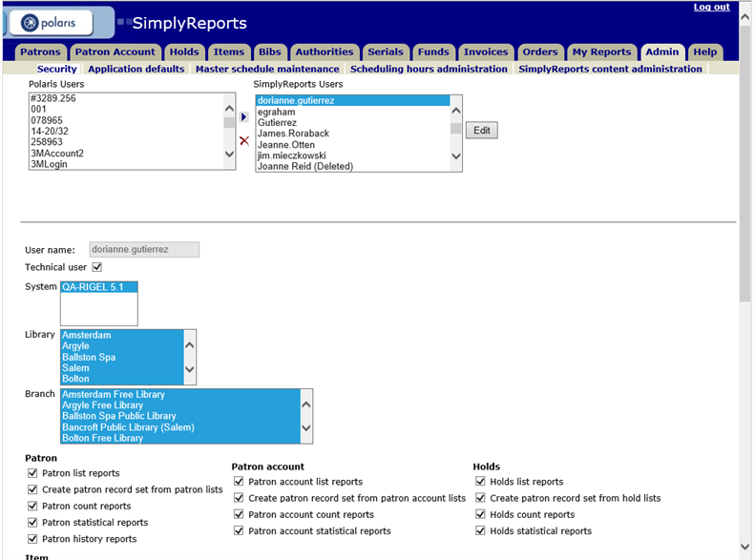Click the blue add-user arrow icon
754x560 pixels.
click(x=243, y=116)
